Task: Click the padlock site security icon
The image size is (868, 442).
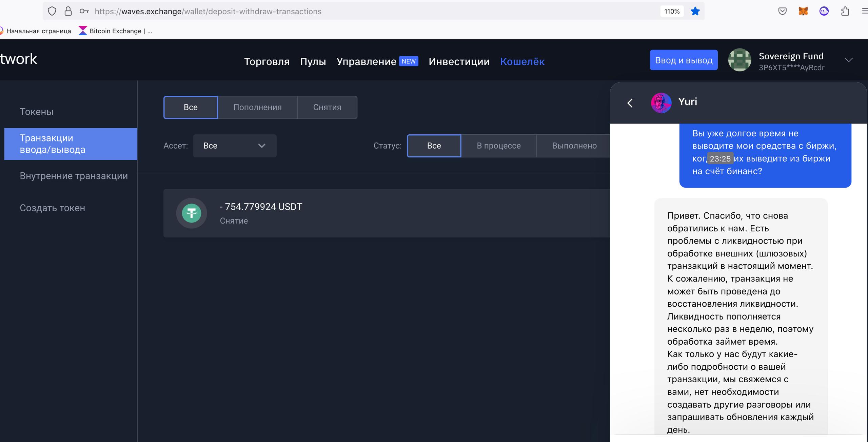Action: (68, 11)
